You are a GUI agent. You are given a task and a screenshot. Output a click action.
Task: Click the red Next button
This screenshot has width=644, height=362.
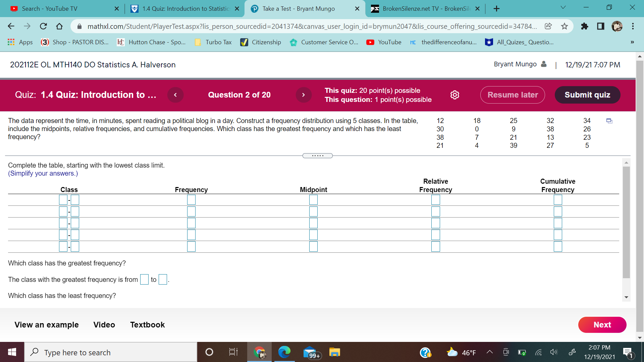click(x=602, y=324)
